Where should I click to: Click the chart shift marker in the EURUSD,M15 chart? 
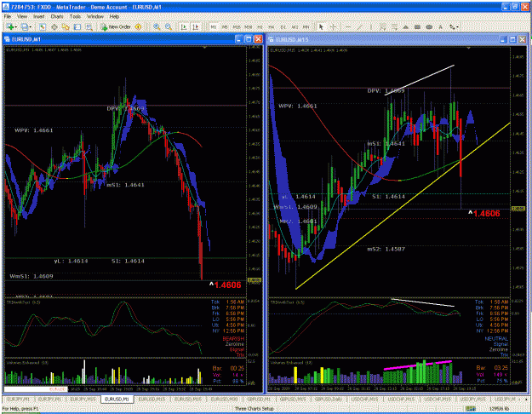pos(468,49)
